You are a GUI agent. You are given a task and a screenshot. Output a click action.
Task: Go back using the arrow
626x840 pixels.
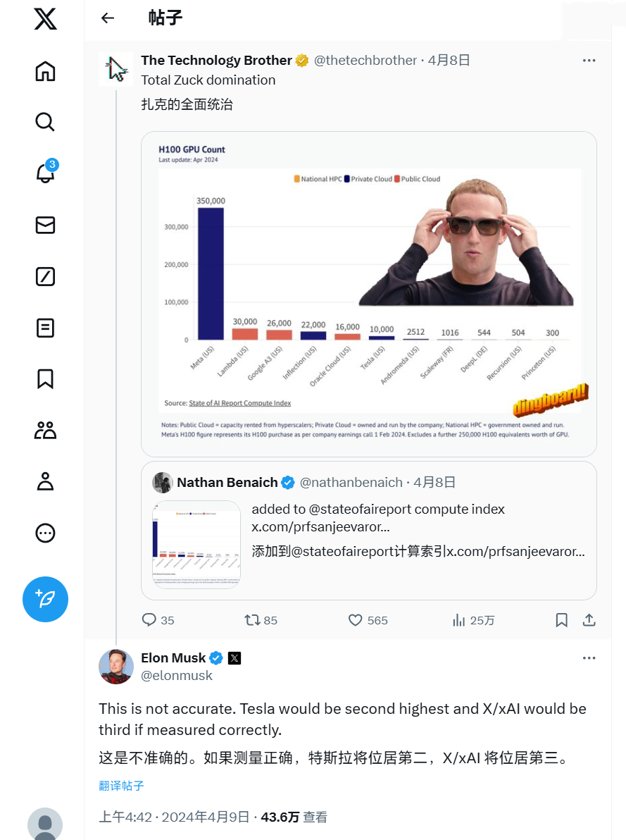click(108, 18)
